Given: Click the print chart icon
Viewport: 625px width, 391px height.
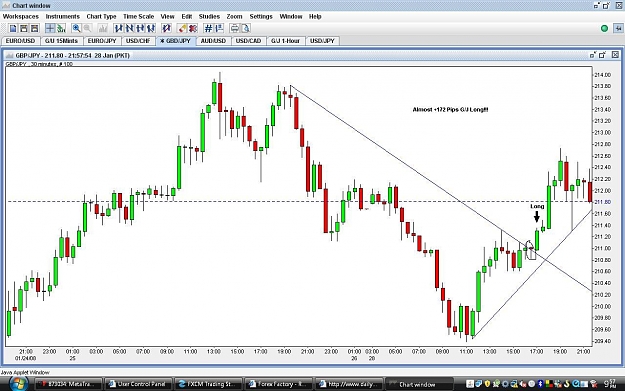Looking at the screenshot, I should point(235,28).
